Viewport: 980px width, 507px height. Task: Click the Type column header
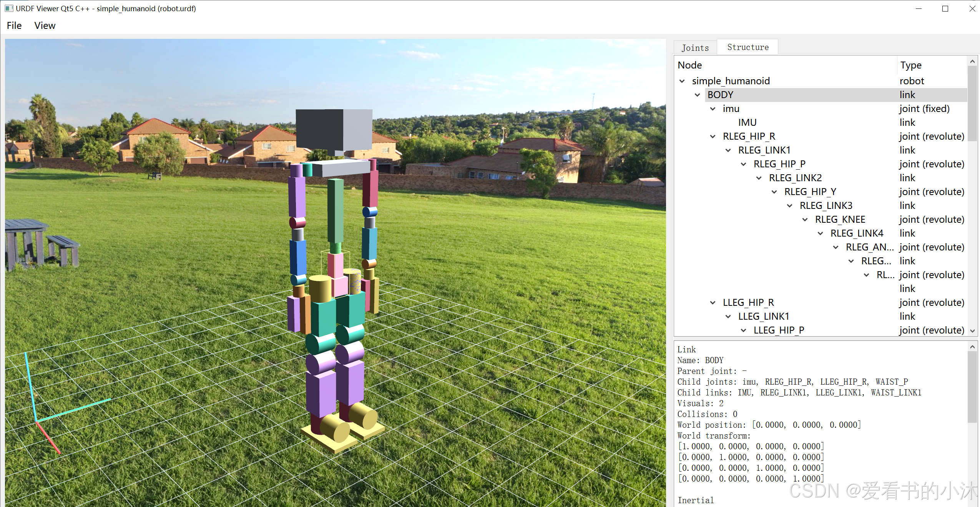pos(932,65)
